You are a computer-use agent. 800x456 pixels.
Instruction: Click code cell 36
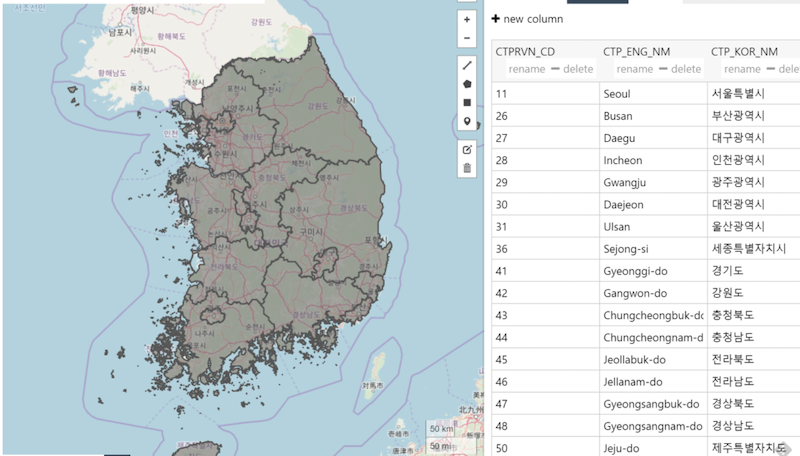point(545,249)
